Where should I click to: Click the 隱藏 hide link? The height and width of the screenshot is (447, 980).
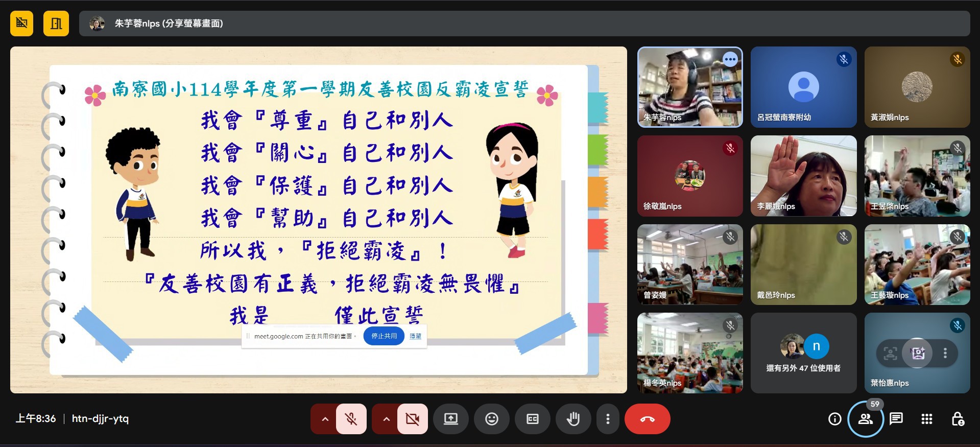point(415,336)
